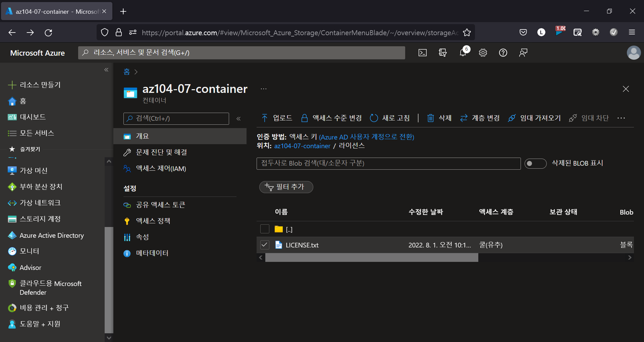Open the [..] parent folder
Screen dimensions: 644x342
tap(289, 229)
